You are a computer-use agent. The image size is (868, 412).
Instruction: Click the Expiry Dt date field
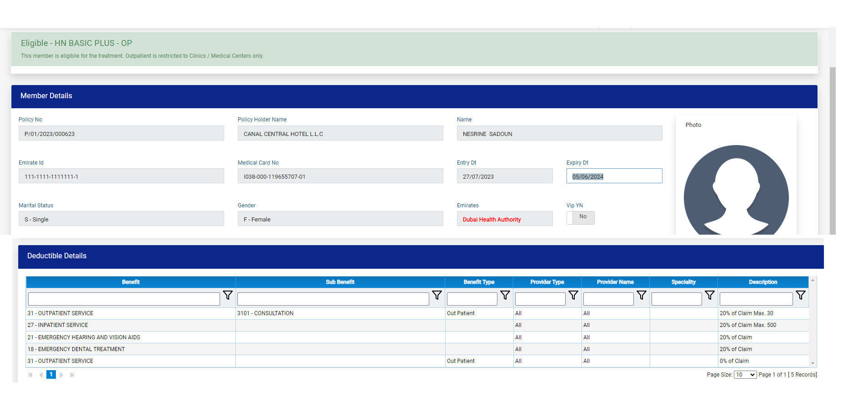click(614, 176)
